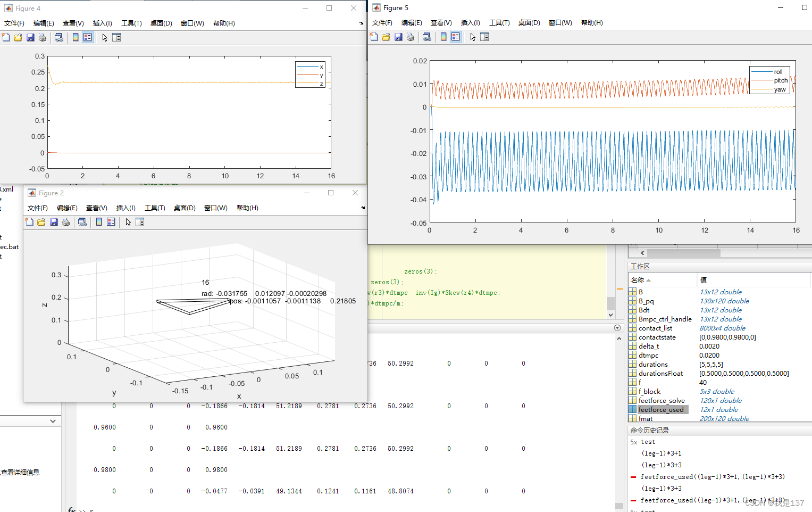
Task: Click 命令历史记录 panel title
Action: coord(649,430)
